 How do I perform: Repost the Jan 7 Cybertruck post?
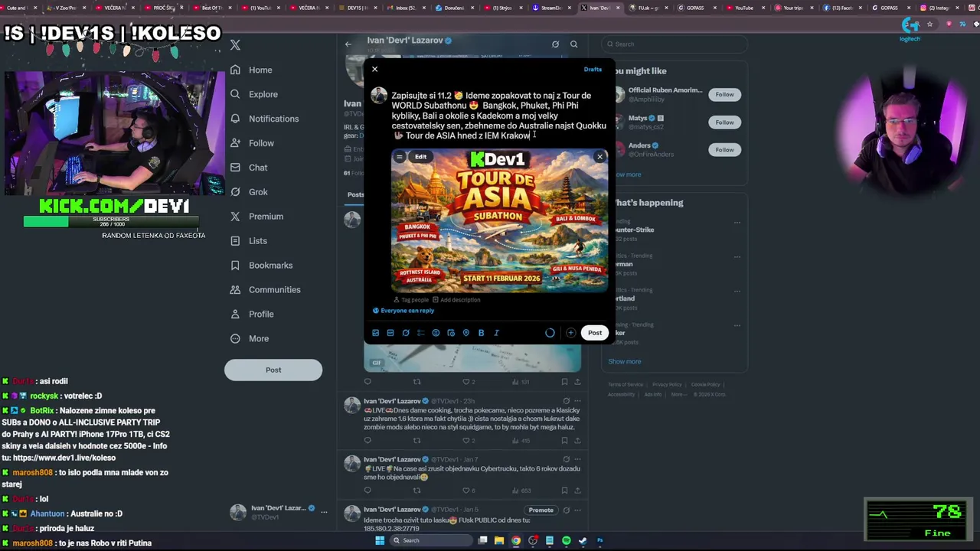point(417,490)
